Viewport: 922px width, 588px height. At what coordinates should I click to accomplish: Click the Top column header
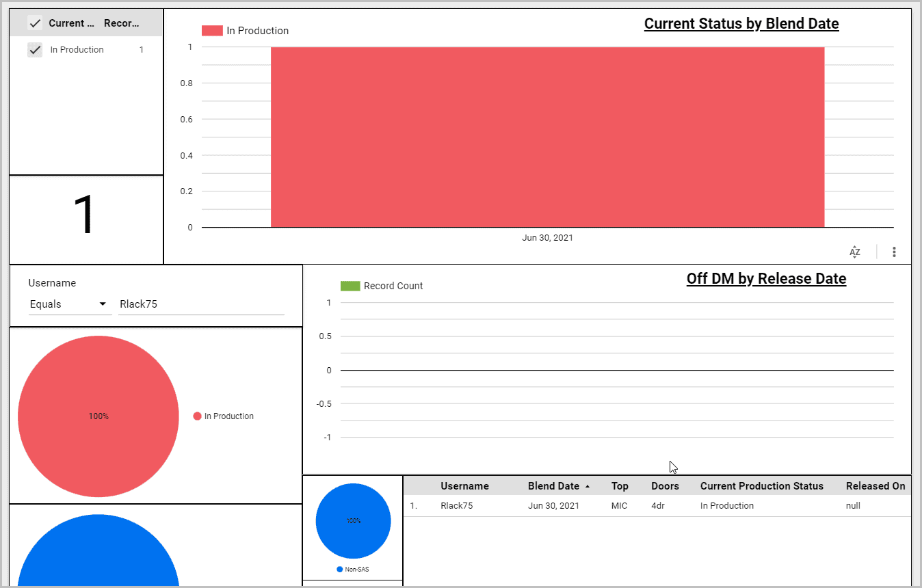[620, 486]
